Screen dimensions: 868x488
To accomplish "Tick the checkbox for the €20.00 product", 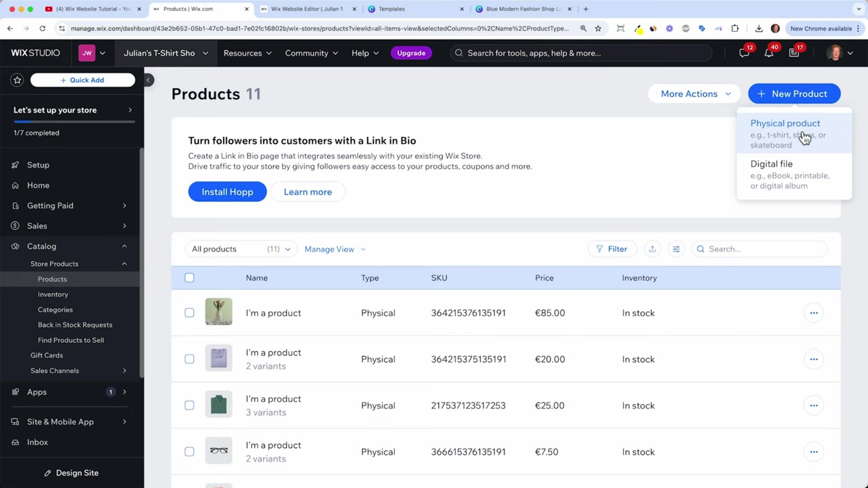I will tap(189, 359).
